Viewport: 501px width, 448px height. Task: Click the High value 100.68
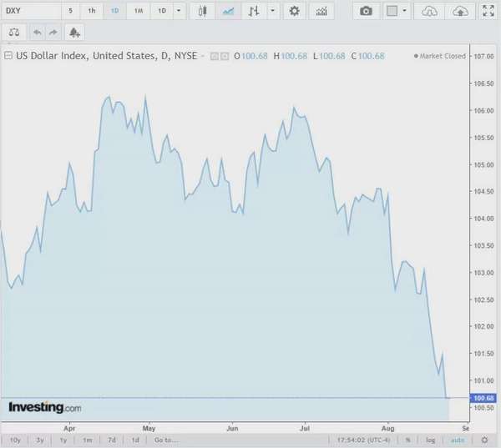(x=294, y=56)
